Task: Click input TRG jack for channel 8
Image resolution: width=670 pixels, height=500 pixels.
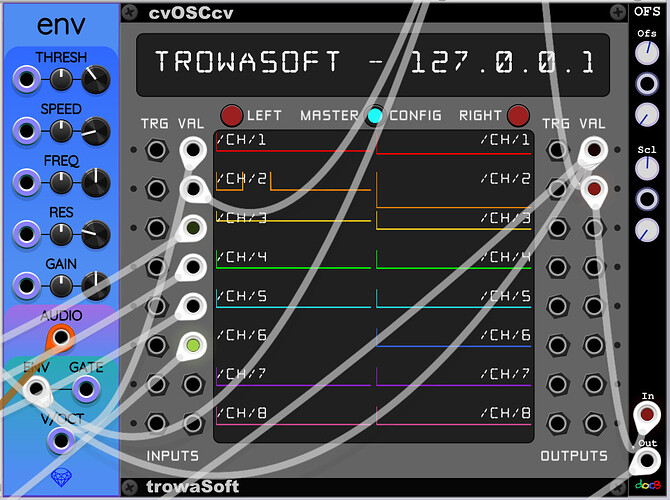Action: click(156, 423)
